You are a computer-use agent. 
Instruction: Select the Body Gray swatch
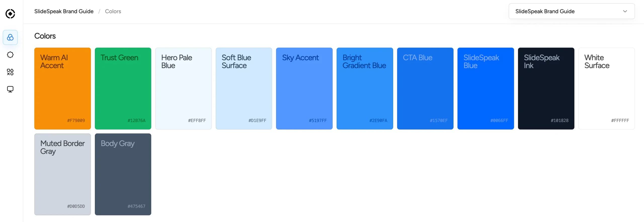pyautogui.click(x=123, y=174)
